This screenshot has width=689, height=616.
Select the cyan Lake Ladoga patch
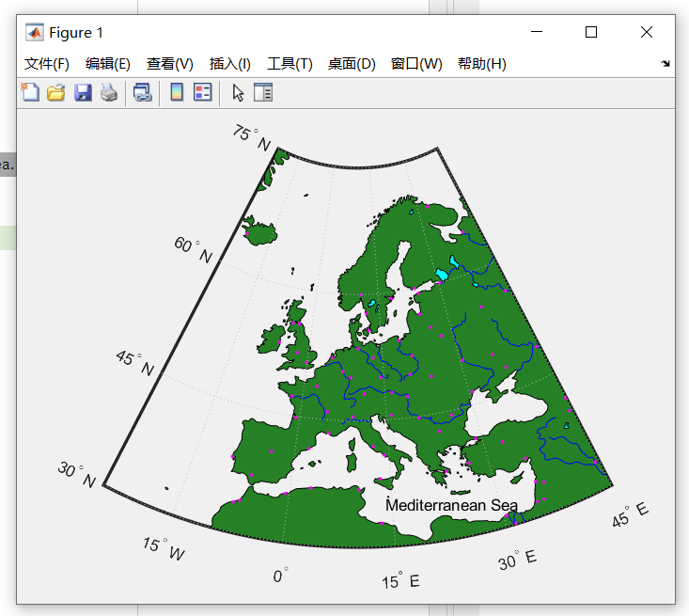coord(442,275)
